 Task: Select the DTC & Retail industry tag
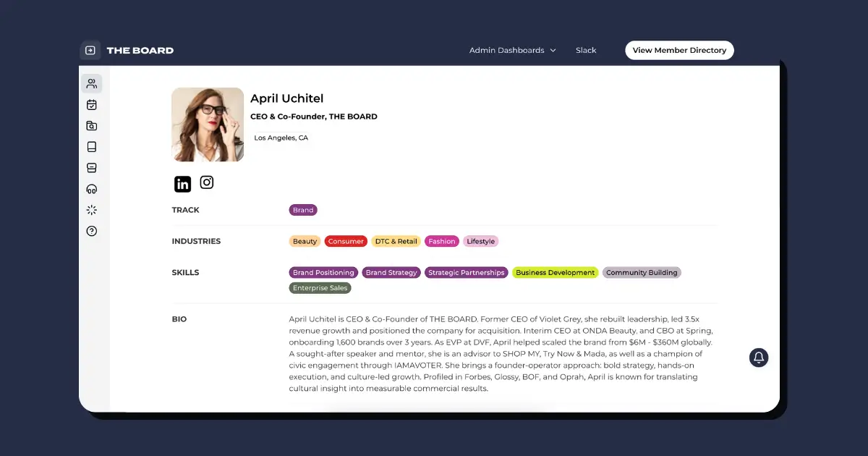396,242
